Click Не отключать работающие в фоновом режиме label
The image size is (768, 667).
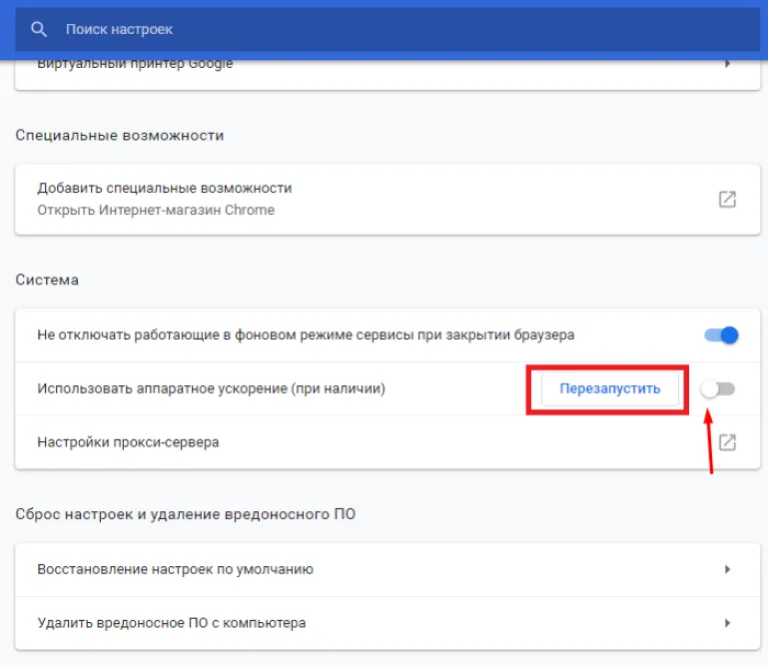pos(306,335)
